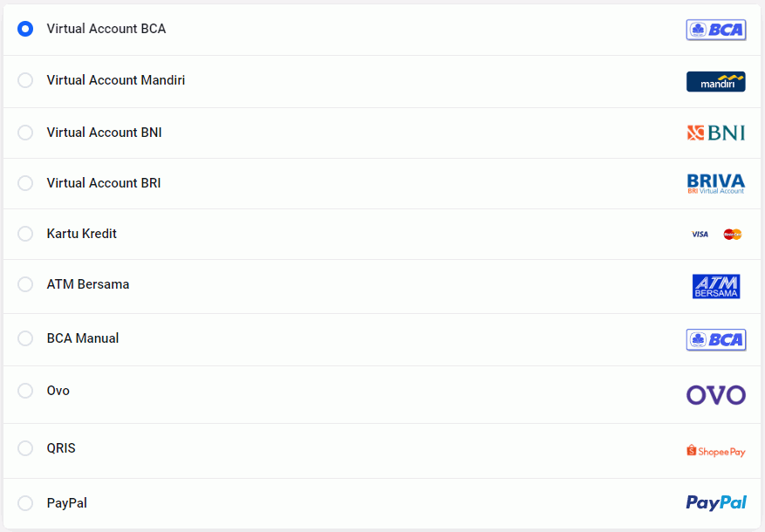Click the Virtual Account BRI label
The height and width of the screenshot is (532, 765).
[x=104, y=183]
